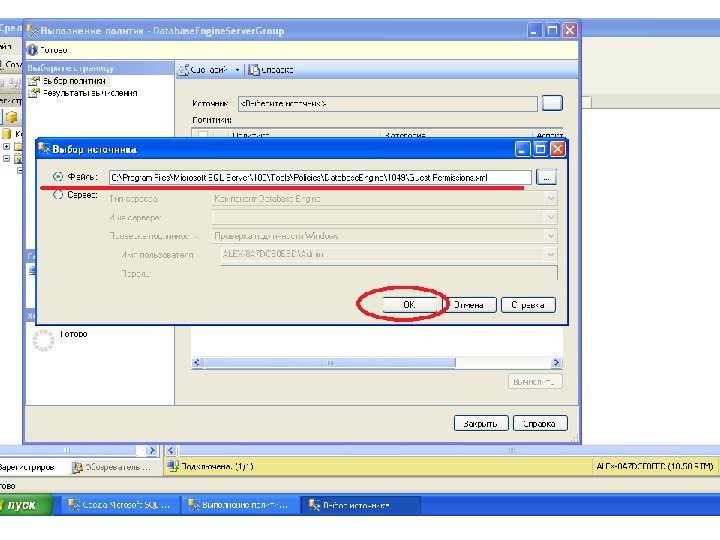Viewport: 720px width, 540px height.
Task: Open the Тип сервера dropdown
Action: point(551,198)
